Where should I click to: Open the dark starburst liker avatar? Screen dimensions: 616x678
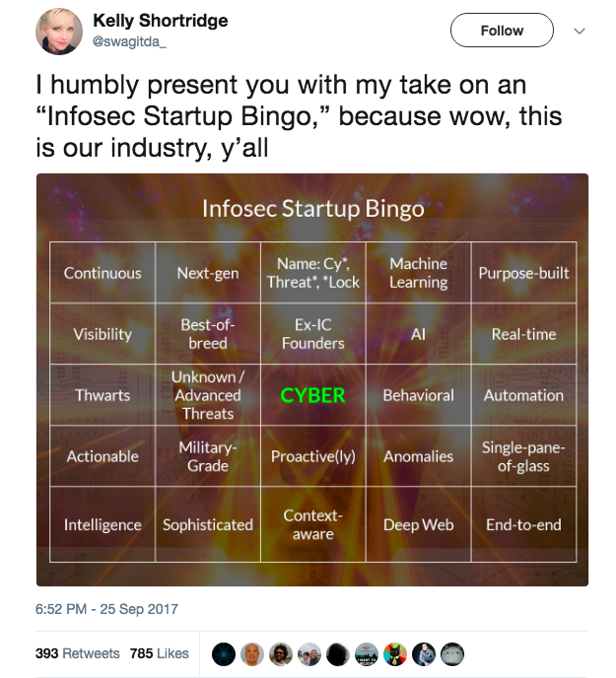pos(225,654)
